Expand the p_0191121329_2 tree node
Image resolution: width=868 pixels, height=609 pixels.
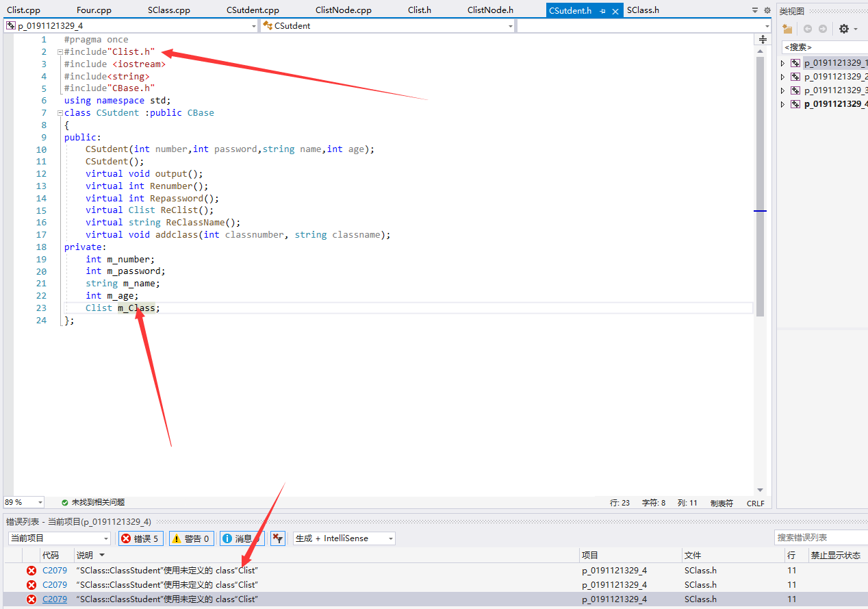pyautogui.click(x=784, y=77)
